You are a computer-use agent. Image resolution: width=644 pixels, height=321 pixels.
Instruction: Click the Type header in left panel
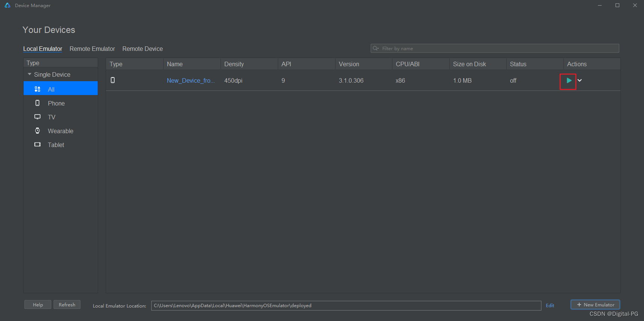(61, 63)
